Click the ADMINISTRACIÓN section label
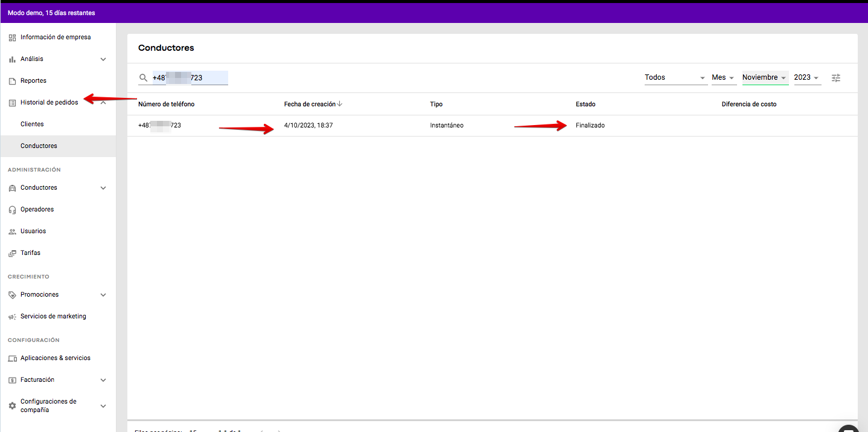Screen dimensions: 868x432 click(34, 170)
